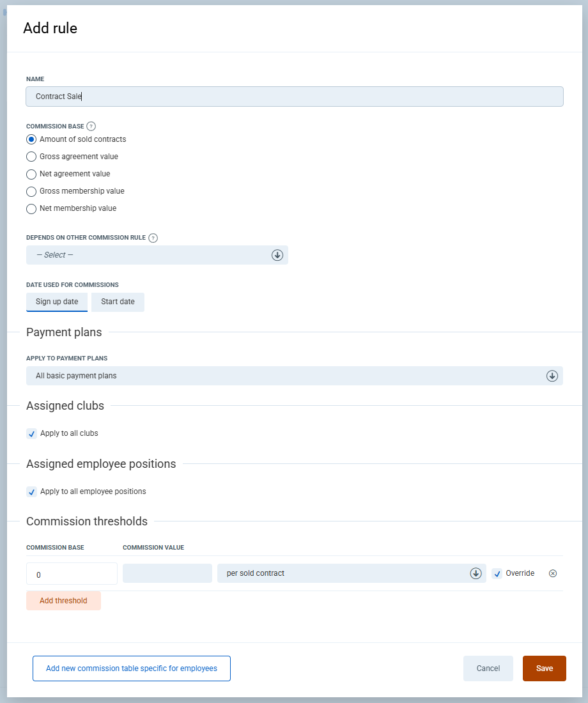Pick Net membership value radio option

(x=31, y=208)
